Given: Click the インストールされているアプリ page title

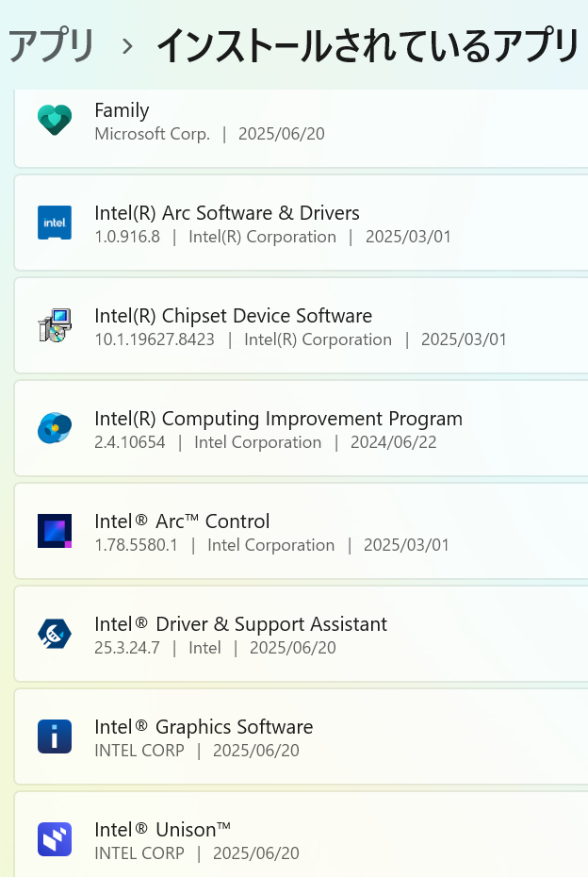Looking at the screenshot, I should [x=367, y=46].
